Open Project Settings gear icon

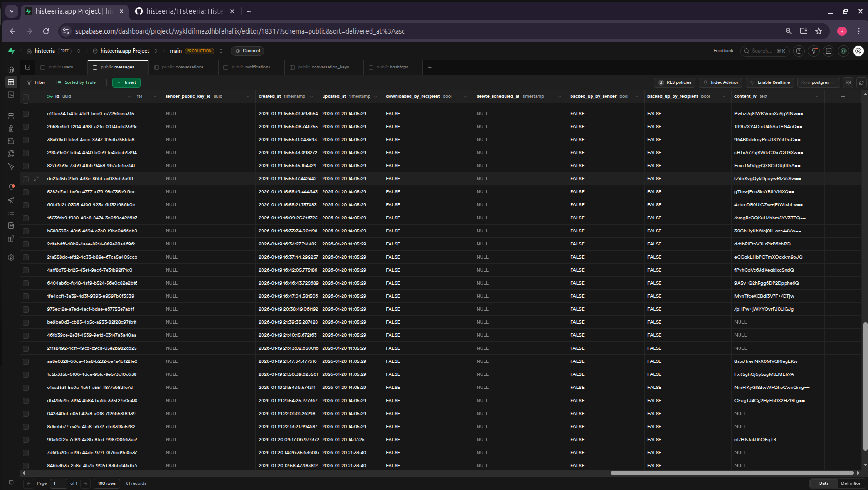[x=11, y=258]
